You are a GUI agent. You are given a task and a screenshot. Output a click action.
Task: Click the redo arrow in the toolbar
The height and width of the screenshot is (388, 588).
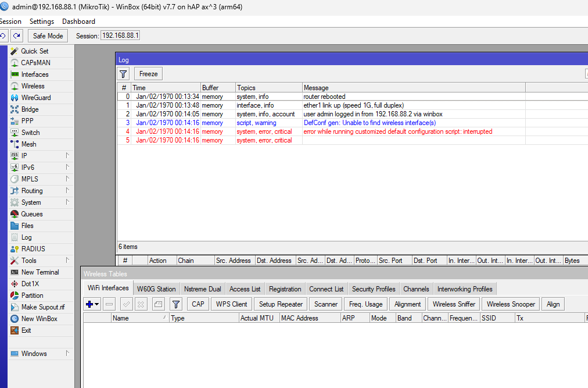point(16,35)
